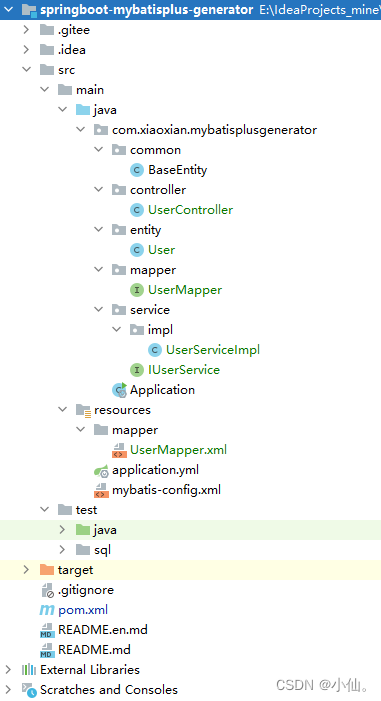Screen dimensions: 381x701
Task: Select the IUserService interface
Action: tap(184, 370)
